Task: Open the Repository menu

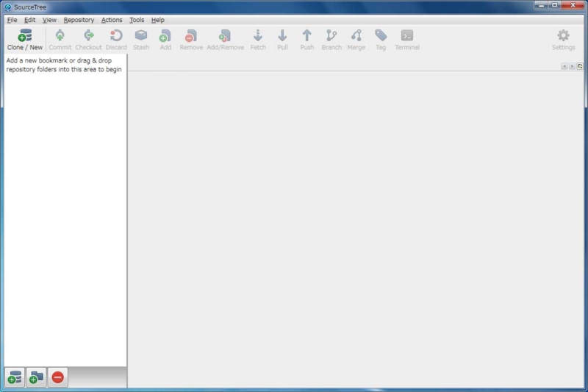Action: pos(79,20)
